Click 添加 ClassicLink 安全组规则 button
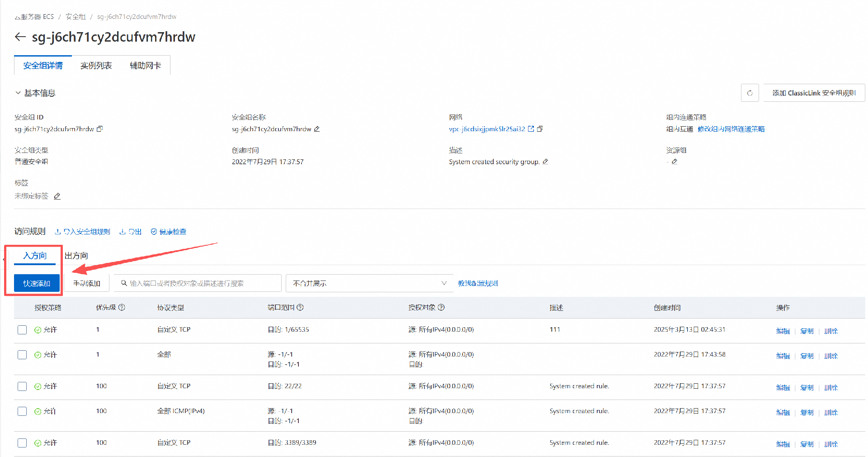Image resolution: width=868 pixels, height=457 pixels. click(x=814, y=93)
